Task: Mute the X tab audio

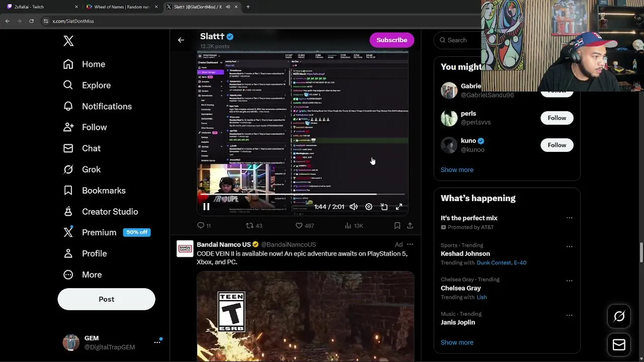Action: [x=228, y=7]
